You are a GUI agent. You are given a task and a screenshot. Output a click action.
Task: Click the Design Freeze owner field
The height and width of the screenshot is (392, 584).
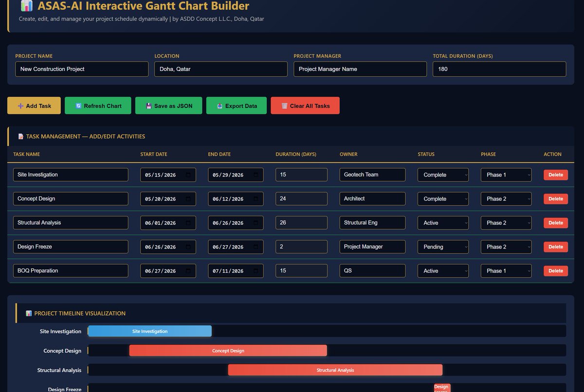pos(372,247)
